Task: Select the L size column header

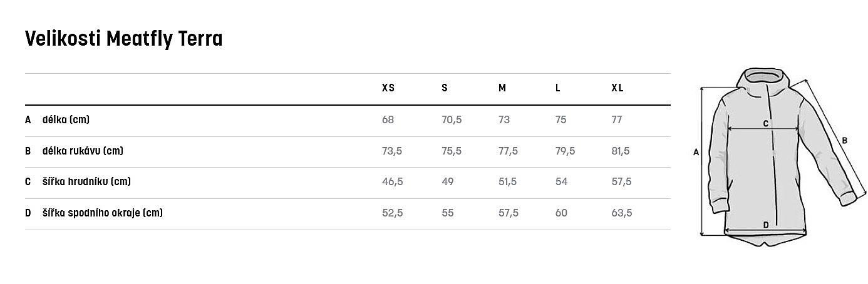Action: (558, 88)
